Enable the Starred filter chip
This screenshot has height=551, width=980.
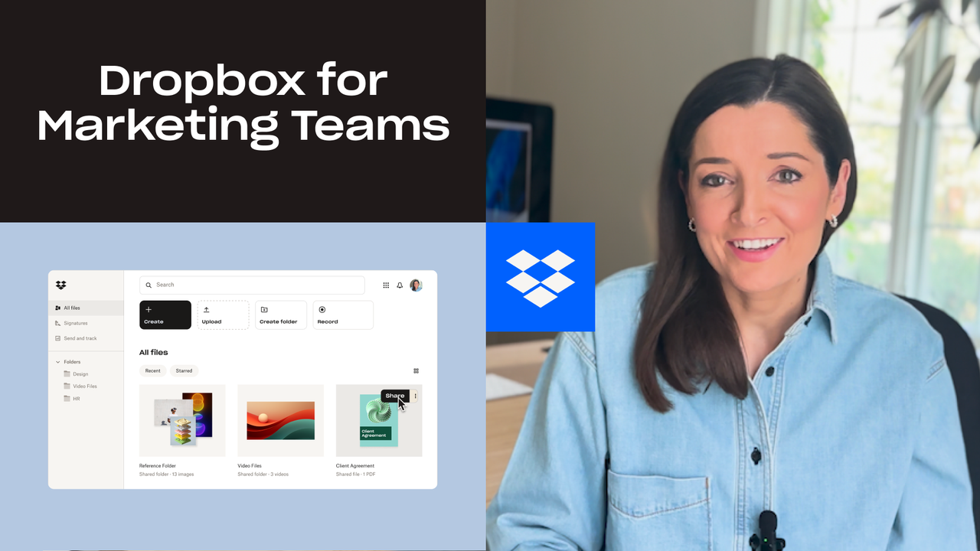tap(184, 370)
